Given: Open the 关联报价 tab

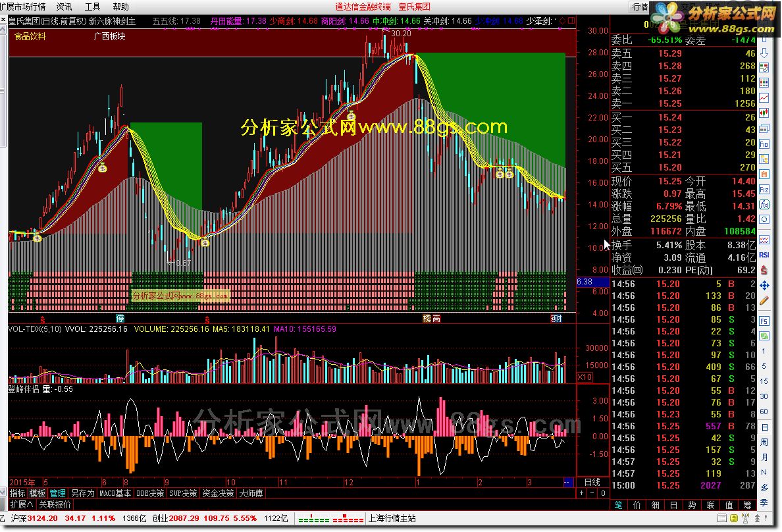Looking at the screenshot, I should point(55,504).
